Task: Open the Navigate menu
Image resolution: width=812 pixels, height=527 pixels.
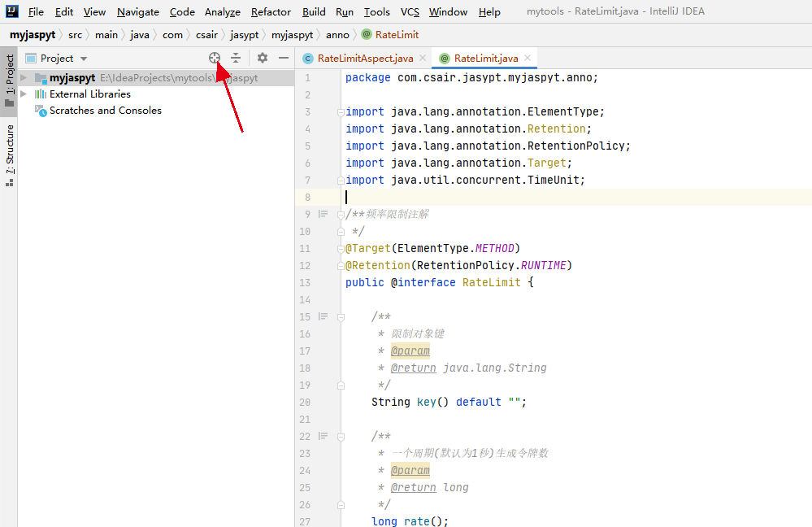Action: (x=137, y=11)
